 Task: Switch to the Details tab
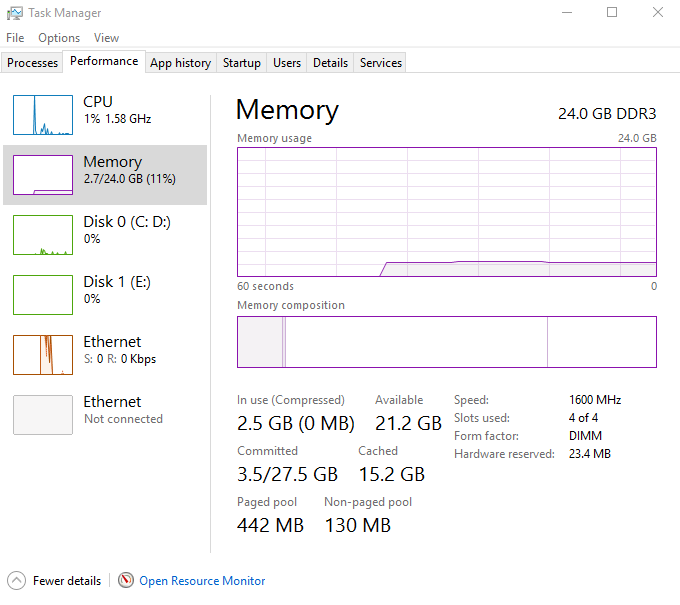(330, 63)
